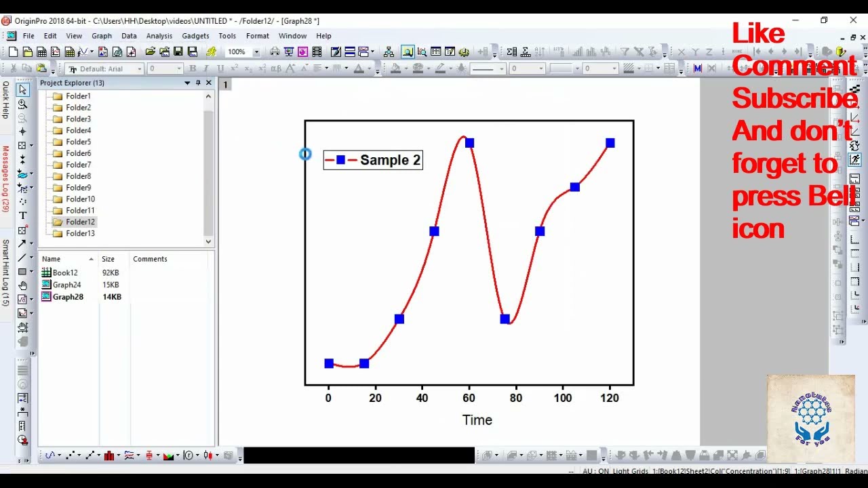
Task: Select the Pan hand tool
Action: [22, 285]
